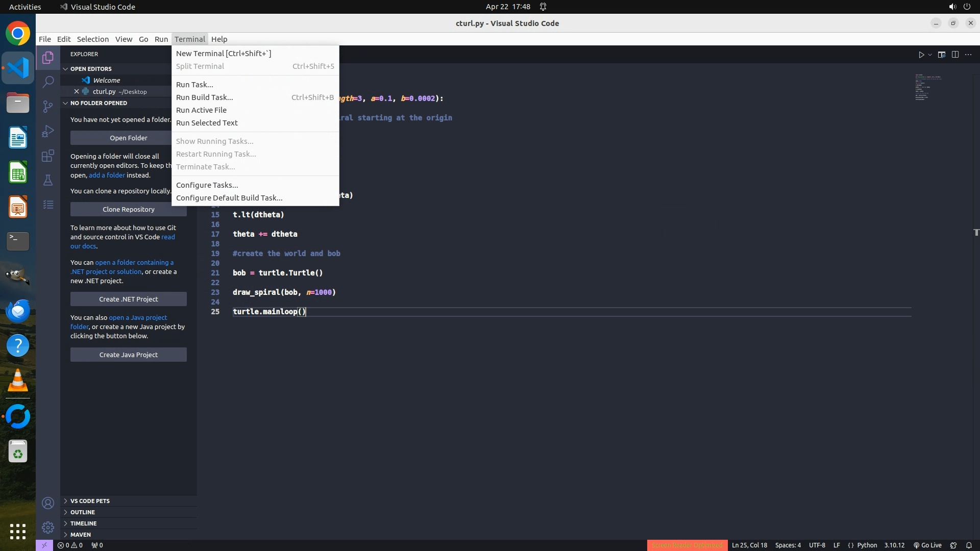Open the Accounts icon in activity bar
The image size is (980, 551).
tap(48, 504)
